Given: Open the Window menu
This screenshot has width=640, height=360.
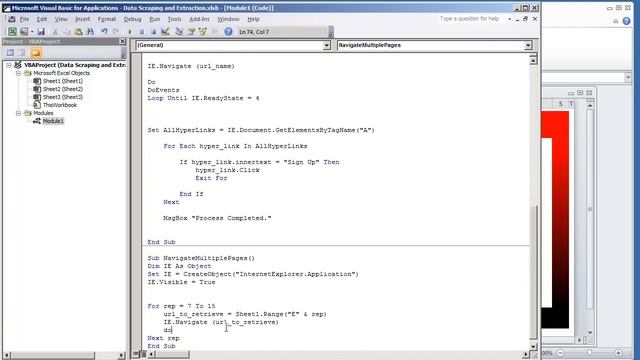Looking at the screenshot, I should tap(228, 19).
